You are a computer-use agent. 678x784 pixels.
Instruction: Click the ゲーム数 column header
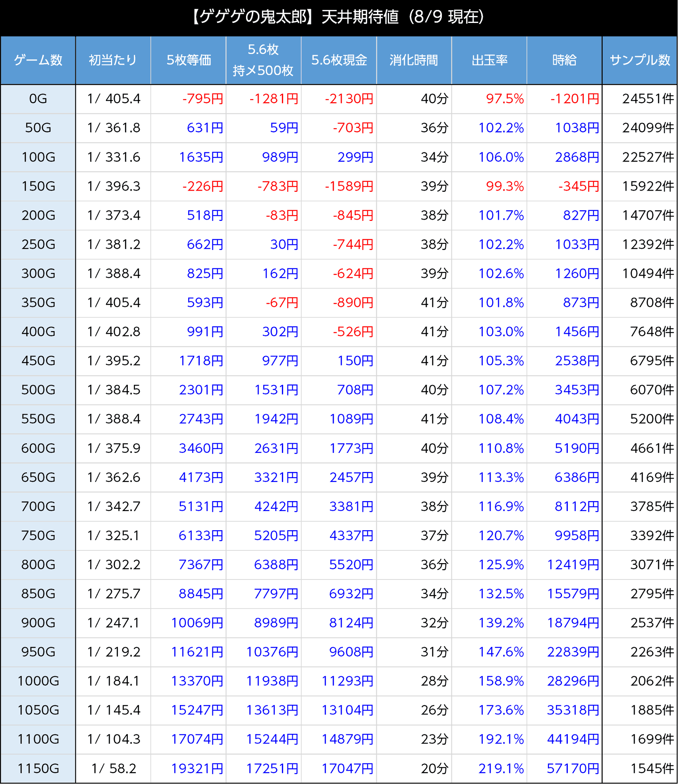38,60
